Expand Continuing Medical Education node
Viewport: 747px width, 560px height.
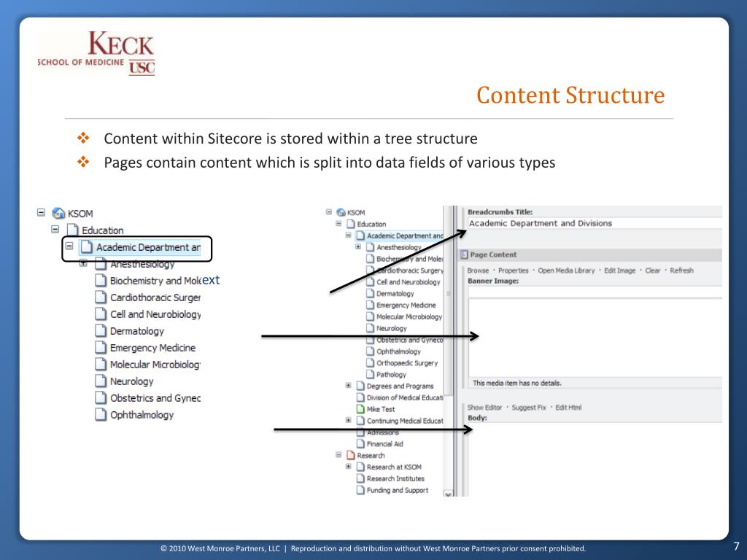click(x=348, y=420)
